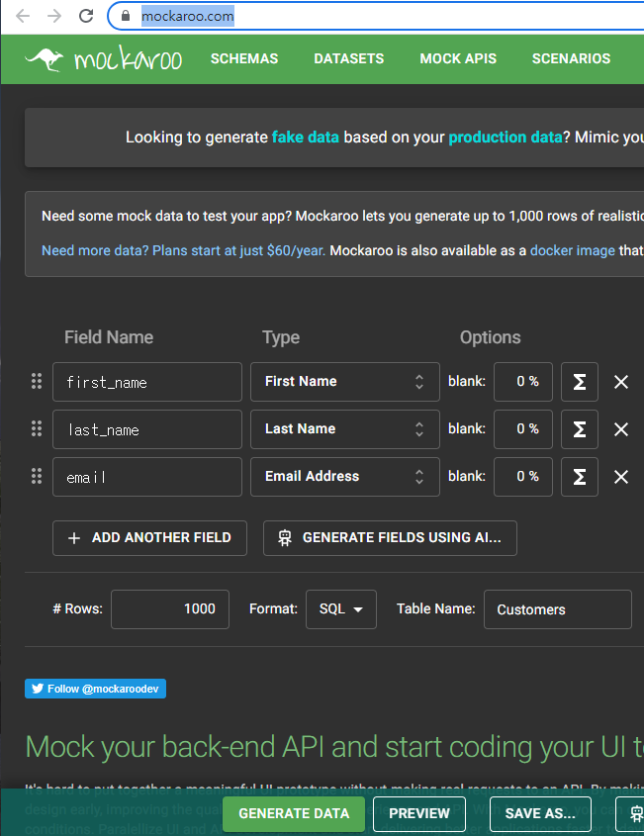Image resolution: width=644 pixels, height=836 pixels.
Task: Click the Table Name input 'Customers'
Action: (558, 609)
